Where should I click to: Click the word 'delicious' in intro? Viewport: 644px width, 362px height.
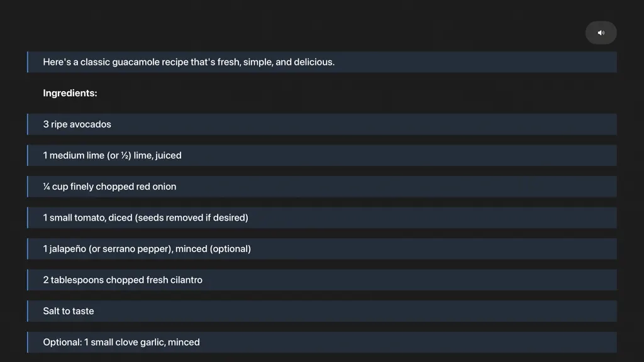[x=313, y=62]
